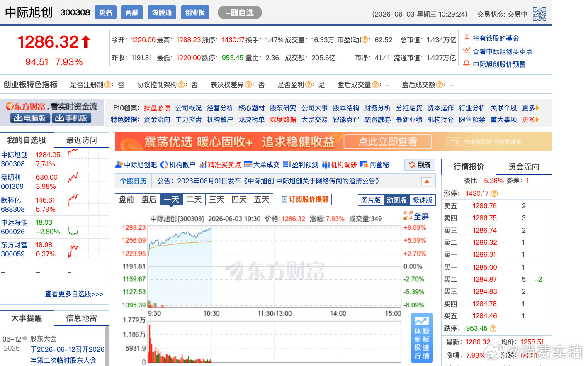This screenshot has width=588, height=366.
Task: Click the 精准买卖点 bar icon
Action: [x=203, y=165]
